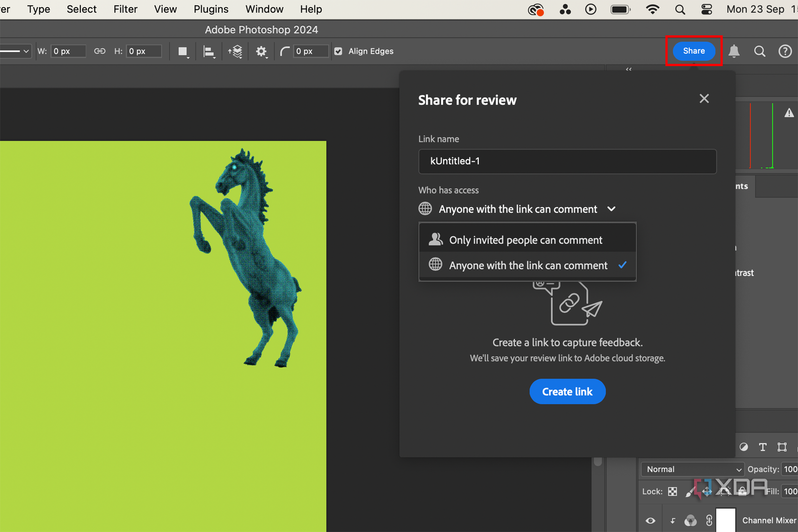Open the gear settings icon in options bar
The height and width of the screenshot is (532, 798).
click(262, 51)
